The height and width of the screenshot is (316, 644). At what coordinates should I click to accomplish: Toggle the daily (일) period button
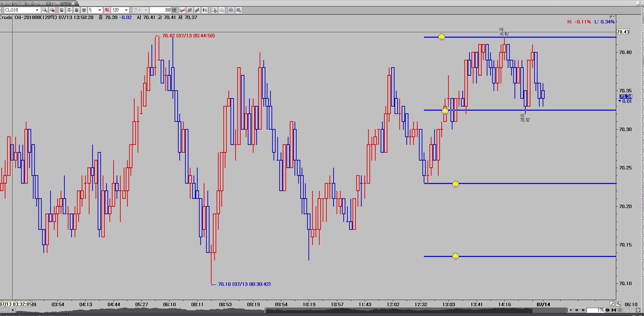tap(61, 10)
